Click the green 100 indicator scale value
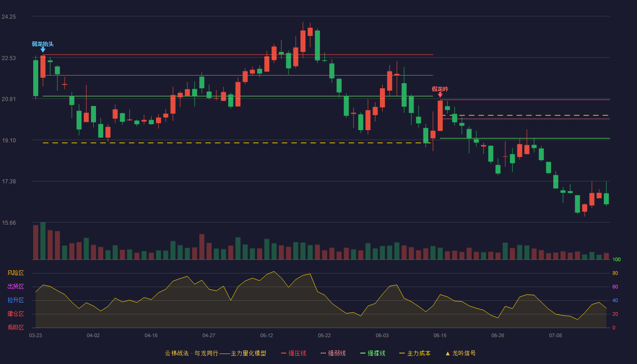Screen dimensions: 637x364 click(x=617, y=260)
